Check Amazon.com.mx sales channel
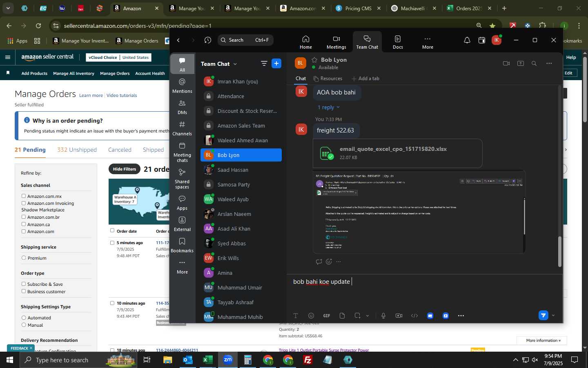Image resolution: width=588 pixels, height=368 pixels. point(24,196)
